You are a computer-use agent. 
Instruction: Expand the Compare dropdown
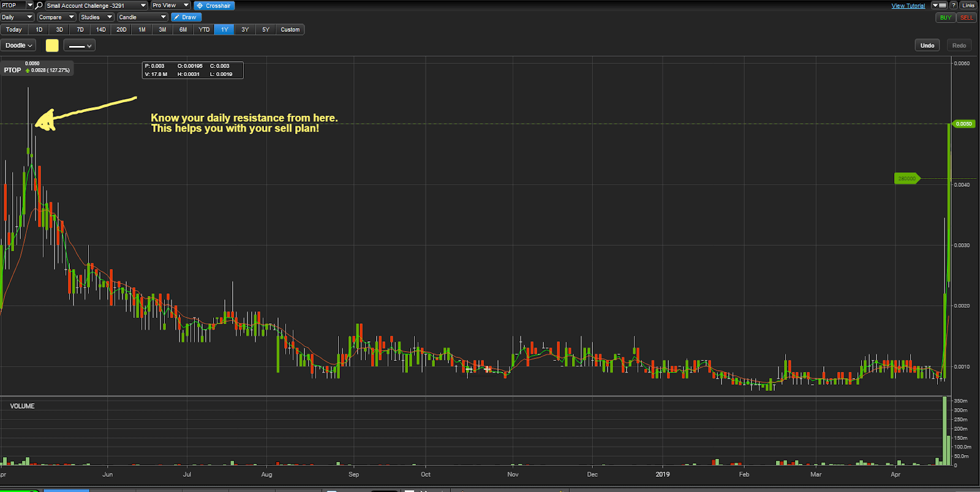(x=56, y=17)
